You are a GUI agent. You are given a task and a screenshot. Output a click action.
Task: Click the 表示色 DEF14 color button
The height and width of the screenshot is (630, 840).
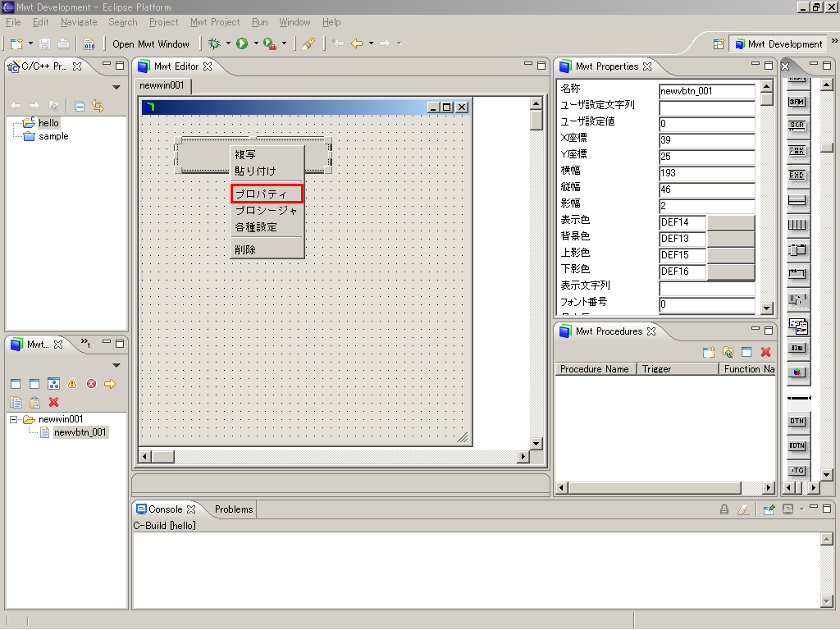coord(731,222)
